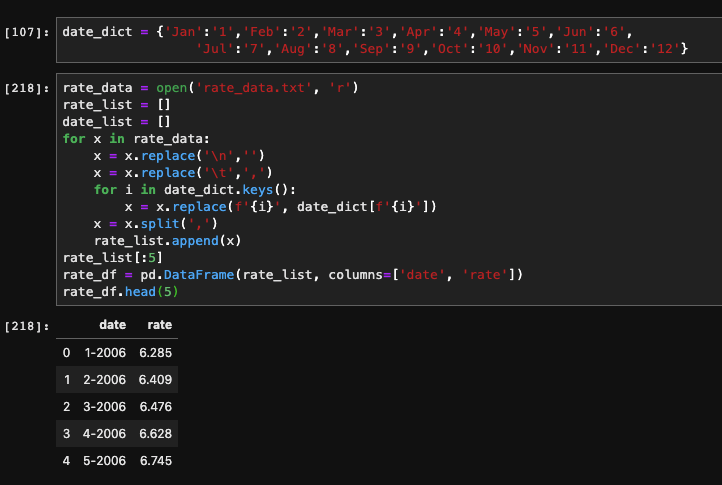Click row index 0 in the output table
Screen dimensions: 722x485
point(66,353)
